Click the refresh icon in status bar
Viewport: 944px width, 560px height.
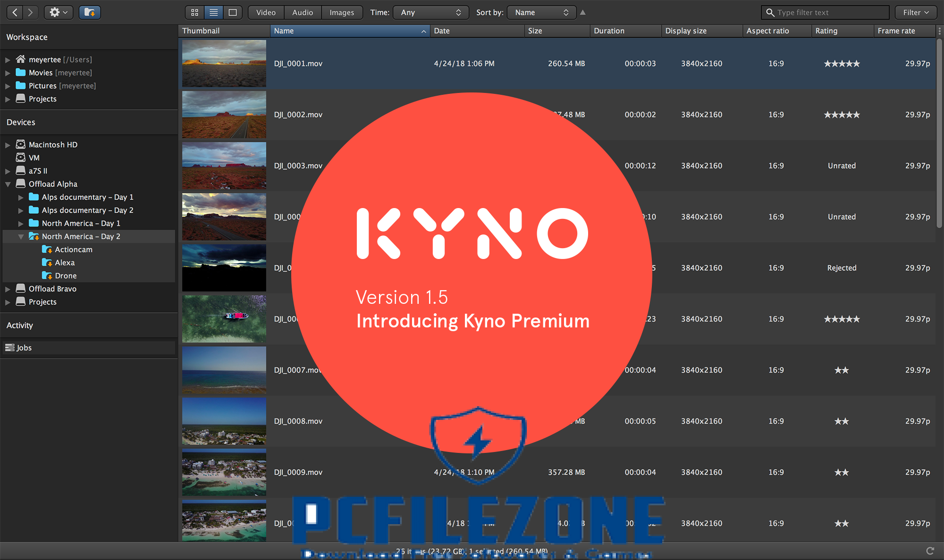(x=930, y=551)
